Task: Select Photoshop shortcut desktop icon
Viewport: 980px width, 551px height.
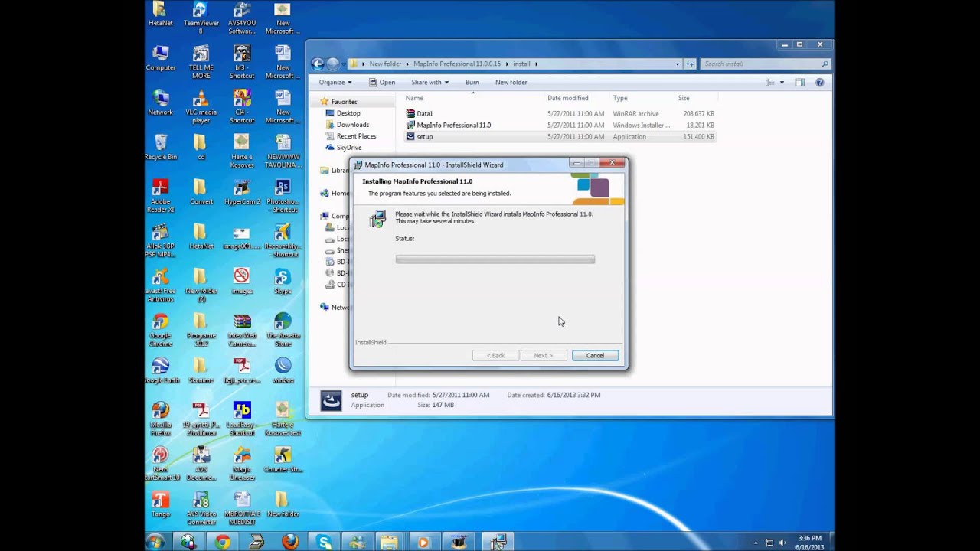Action: pos(283,196)
